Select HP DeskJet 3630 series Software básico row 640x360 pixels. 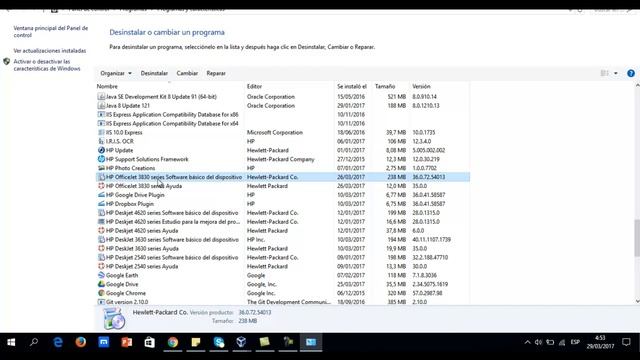coord(282,240)
